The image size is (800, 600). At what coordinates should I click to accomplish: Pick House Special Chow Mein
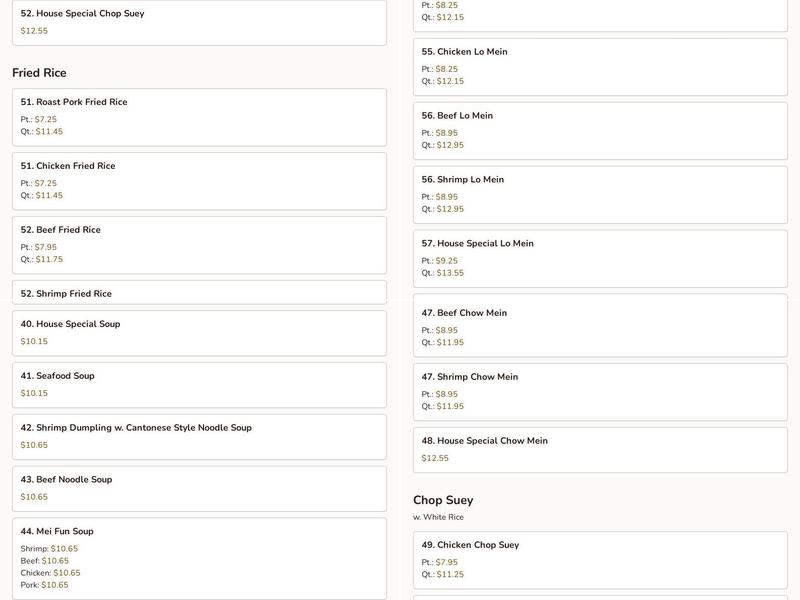(x=600, y=449)
